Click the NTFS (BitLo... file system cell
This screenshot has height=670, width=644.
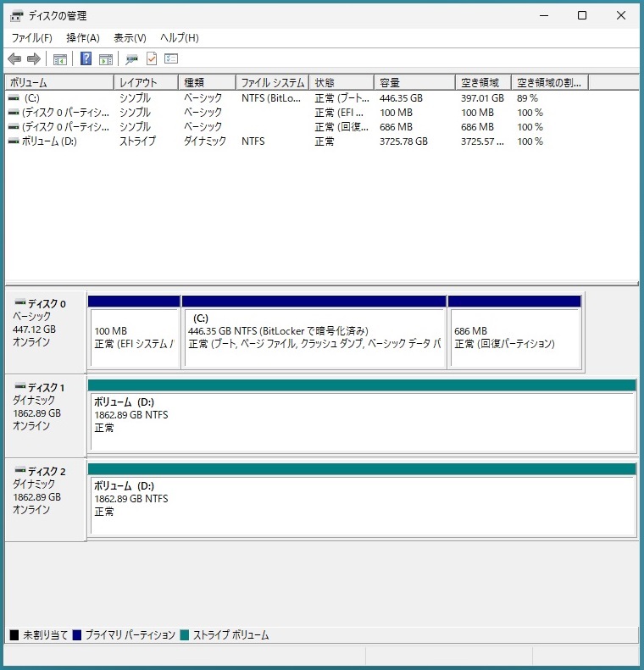(271, 98)
